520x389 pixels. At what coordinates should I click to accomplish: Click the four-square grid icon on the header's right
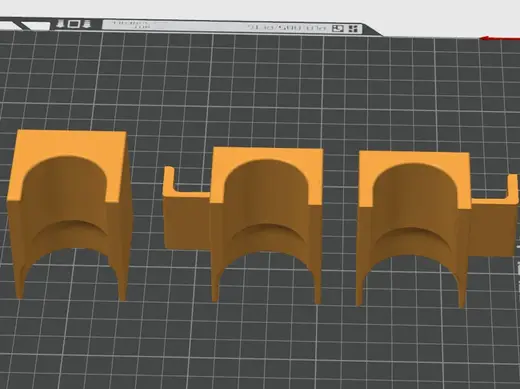point(353,29)
